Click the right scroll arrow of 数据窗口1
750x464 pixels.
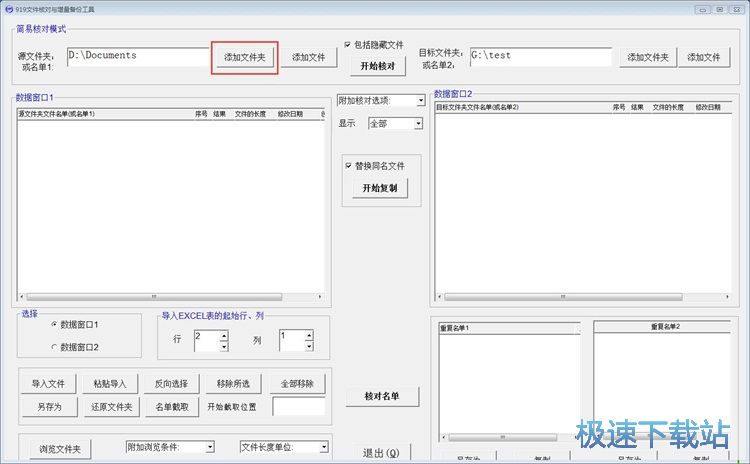click(x=320, y=297)
